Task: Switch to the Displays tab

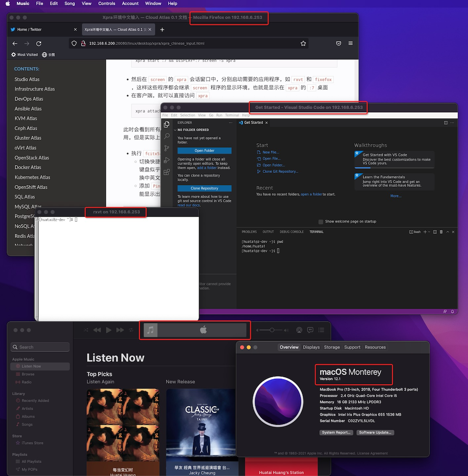Action: click(x=311, y=347)
